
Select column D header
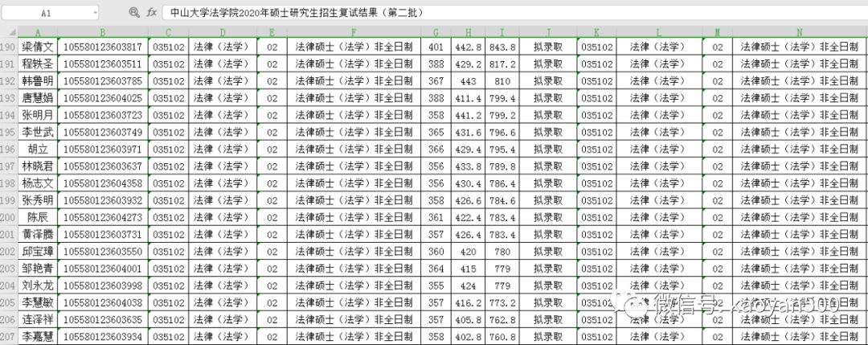[x=223, y=33]
